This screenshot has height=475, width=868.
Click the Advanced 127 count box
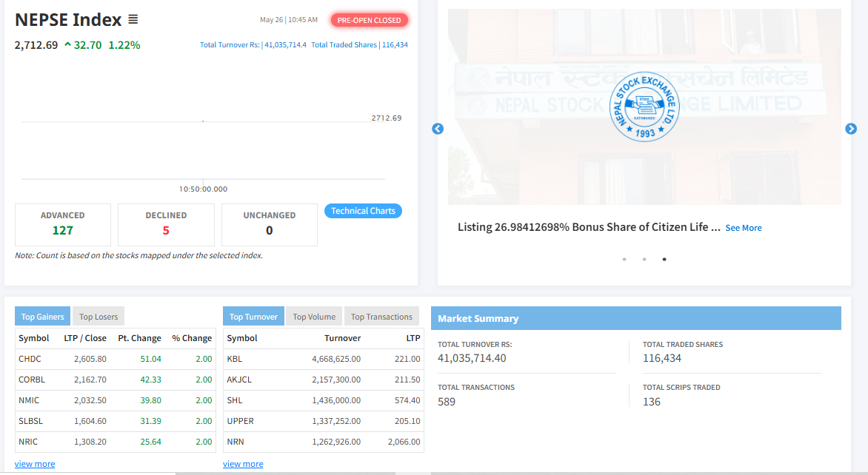63,224
